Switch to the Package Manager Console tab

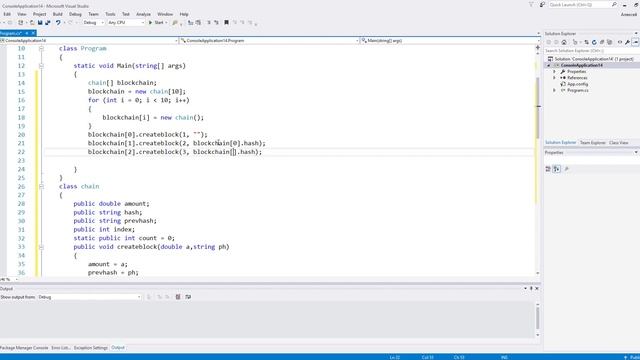pyautogui.click(x=24, y=348)
